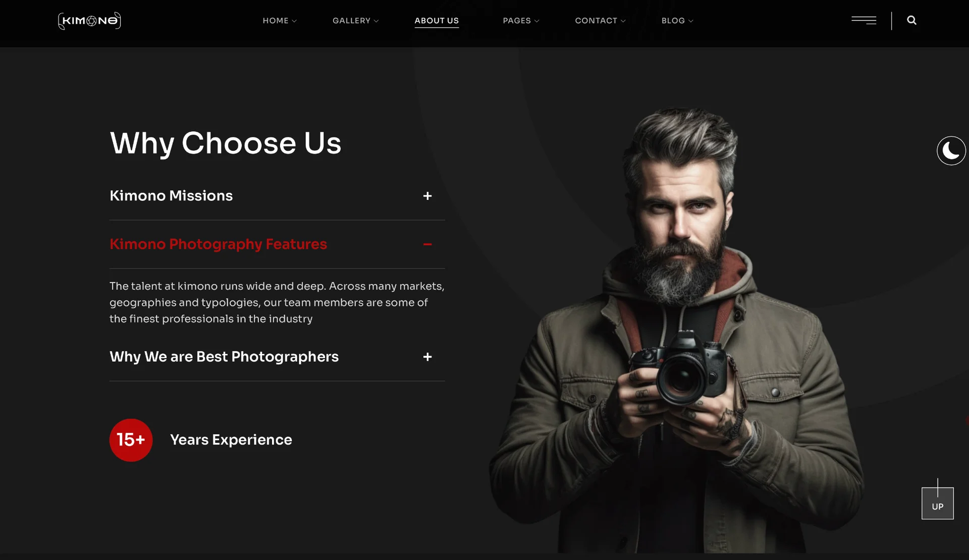Click the Years Experience text
The height and width of the screenshot is (560, 969).
[x=231, y=440]
